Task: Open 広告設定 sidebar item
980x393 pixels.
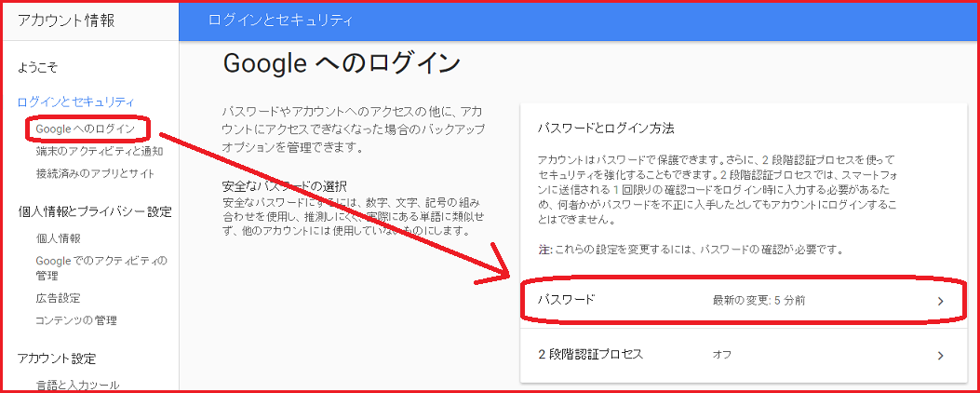Action: 58,298
